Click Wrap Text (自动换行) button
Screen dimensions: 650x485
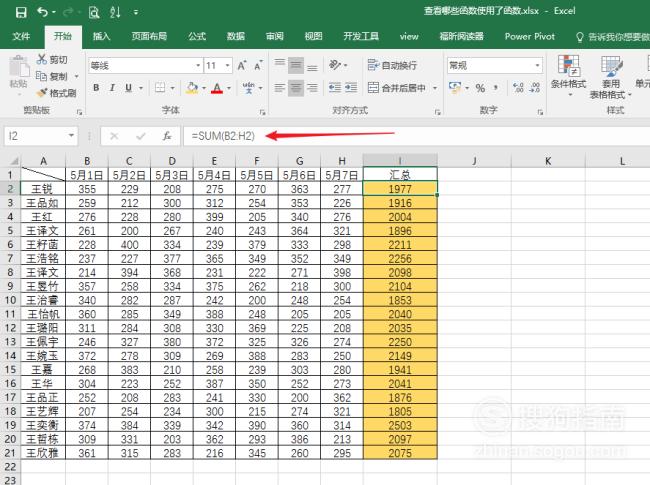[392, 65]
